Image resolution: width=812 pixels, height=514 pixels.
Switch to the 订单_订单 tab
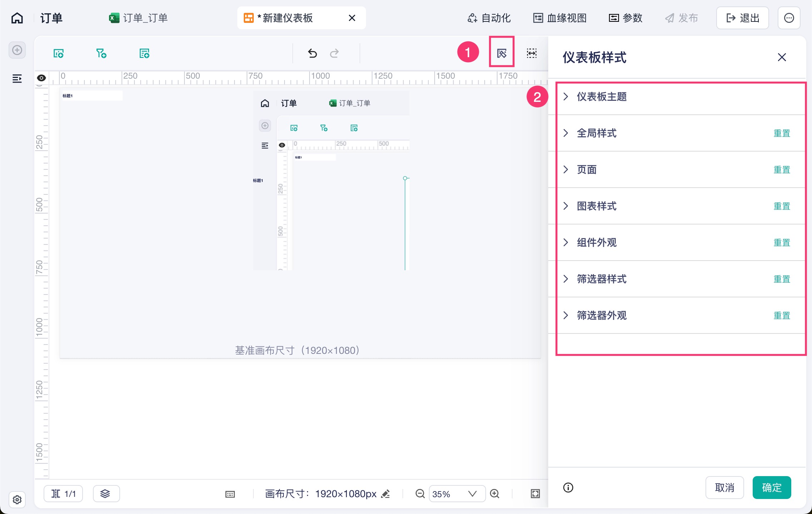coord(139,18)
